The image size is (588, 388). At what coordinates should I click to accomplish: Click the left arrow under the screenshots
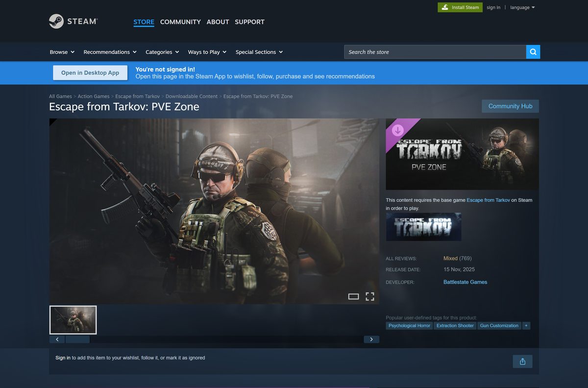tap(57, 339)
